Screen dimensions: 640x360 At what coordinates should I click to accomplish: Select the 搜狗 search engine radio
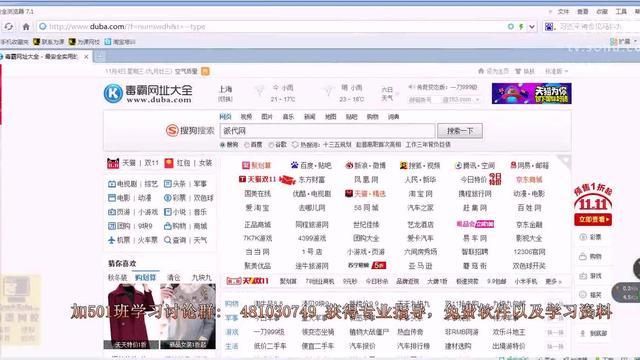click(223, 145)
